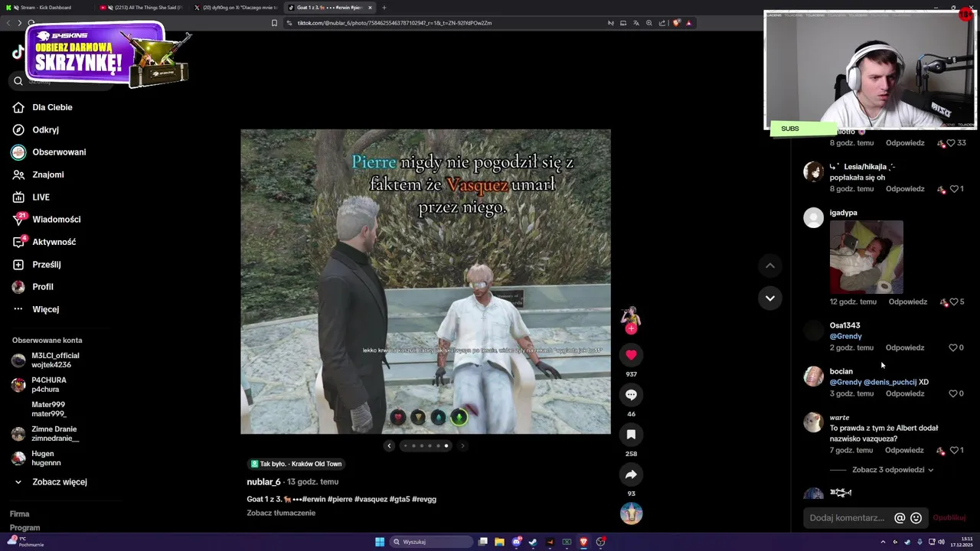Follow creator with red plus badge

[631, 329]
